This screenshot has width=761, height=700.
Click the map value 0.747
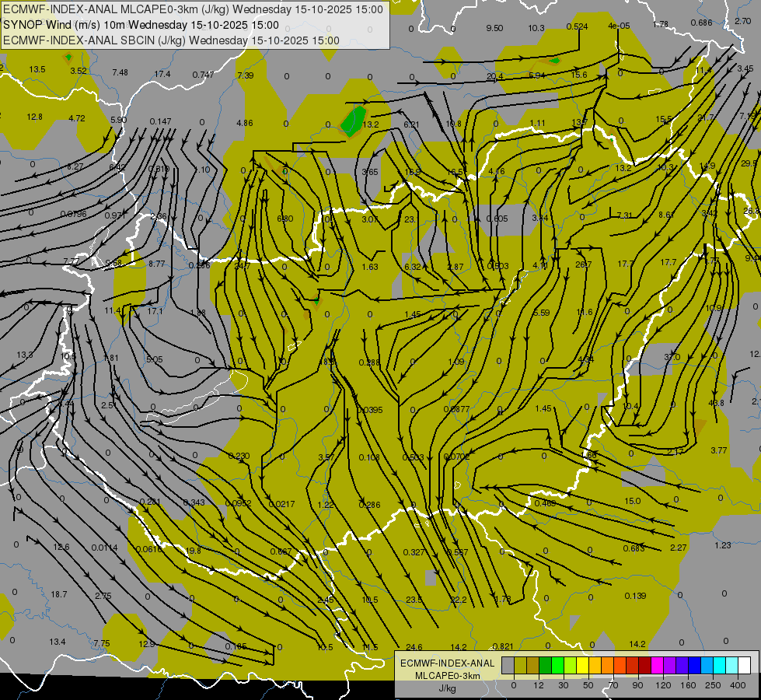point(203,75)
